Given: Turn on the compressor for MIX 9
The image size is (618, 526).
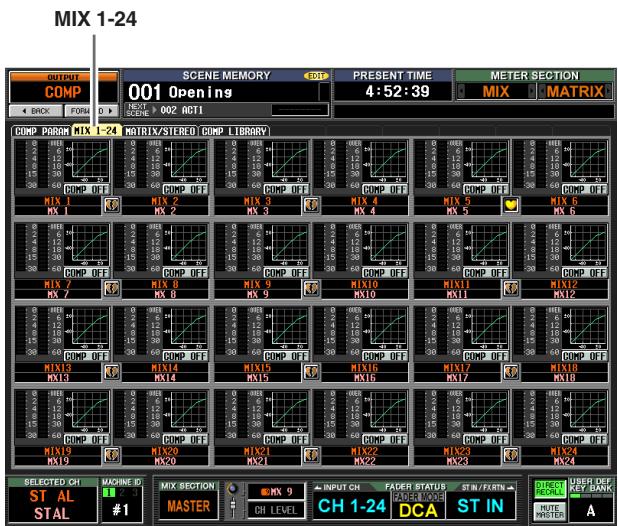Looking at the screenshot, I should pos(286,273).
